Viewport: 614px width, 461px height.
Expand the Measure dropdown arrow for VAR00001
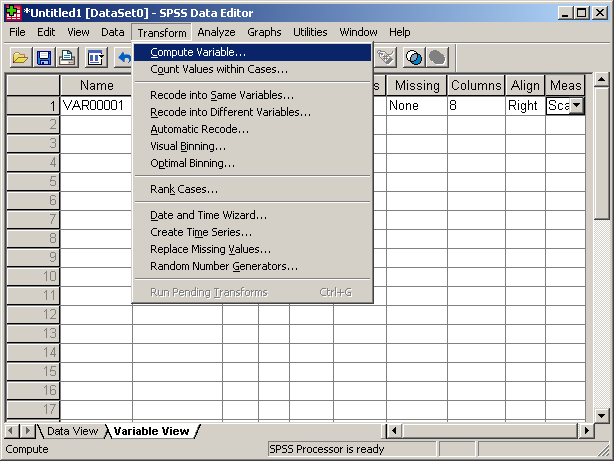point(576,105)
